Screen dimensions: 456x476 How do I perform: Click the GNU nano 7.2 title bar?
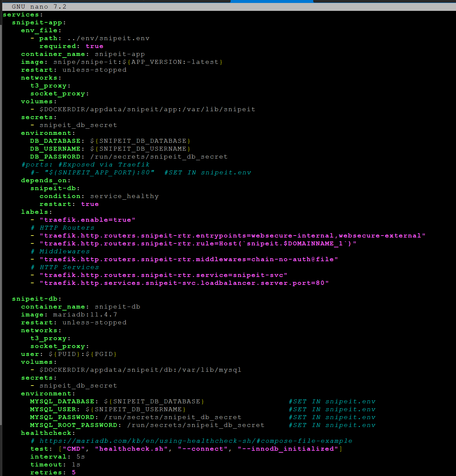click(x=39, y=7)
